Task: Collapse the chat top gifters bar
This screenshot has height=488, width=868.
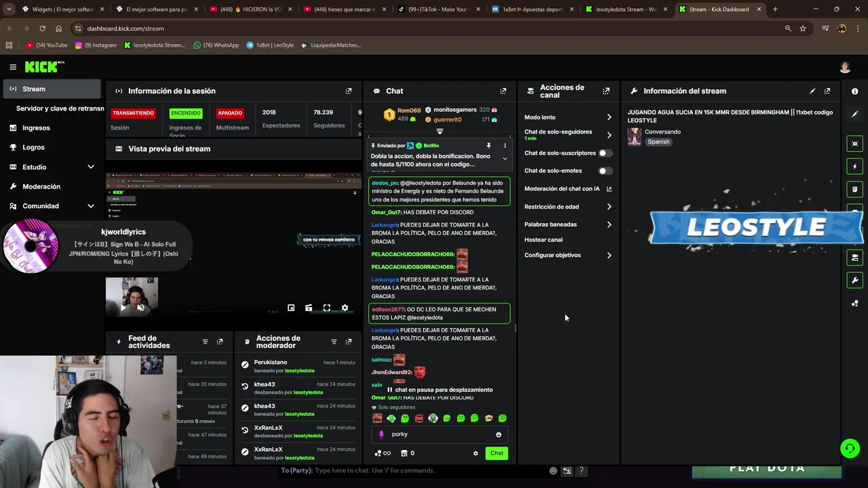Action: click(x=439, y=131)
